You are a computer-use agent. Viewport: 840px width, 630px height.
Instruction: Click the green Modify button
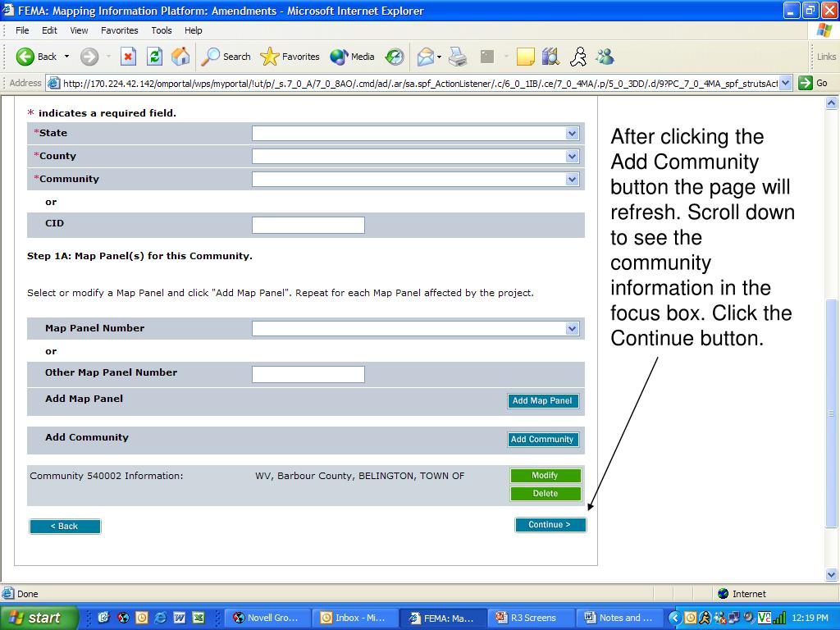click(x=546, y=475)
